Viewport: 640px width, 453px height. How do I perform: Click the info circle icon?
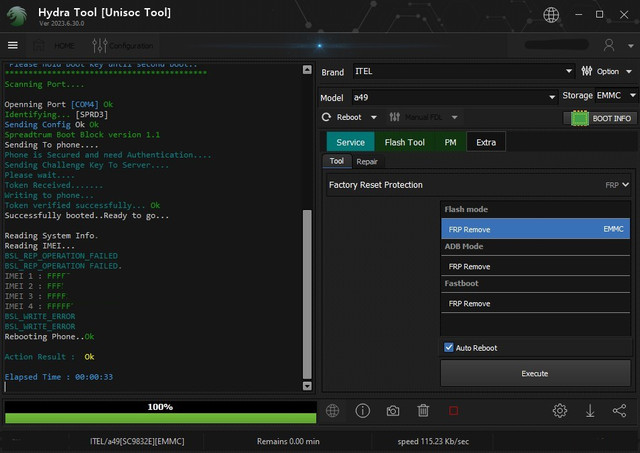(362, 411)
